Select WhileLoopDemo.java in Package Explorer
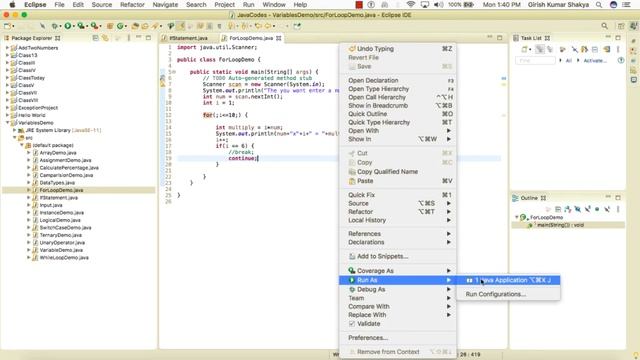The height and width of the screenshot is (360, 640). click(x=64, y=258)
